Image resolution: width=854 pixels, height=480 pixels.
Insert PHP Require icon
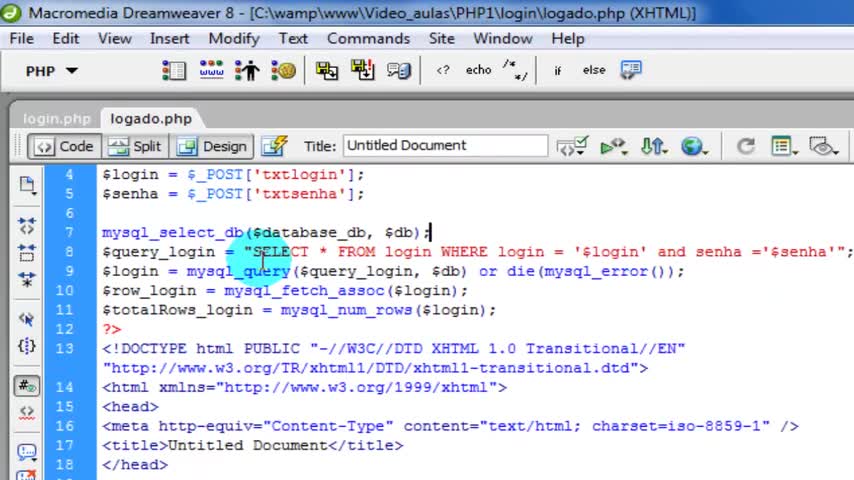point(363,70)
